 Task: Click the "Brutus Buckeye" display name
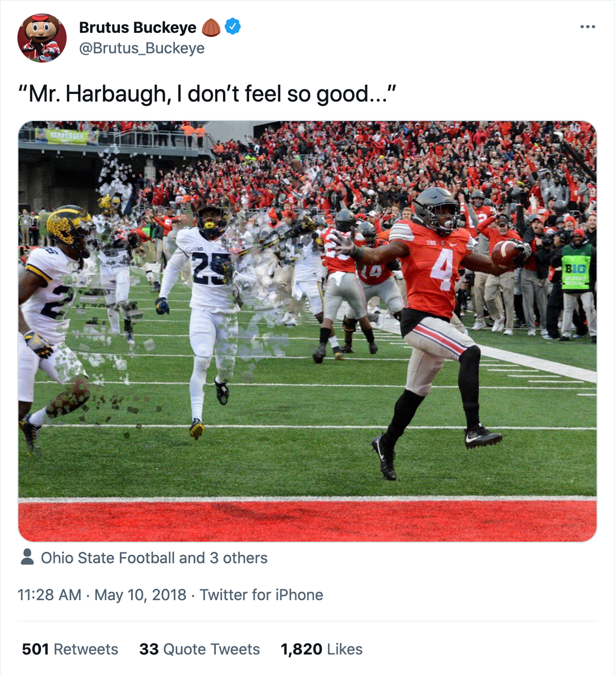[x=138, y=27]
